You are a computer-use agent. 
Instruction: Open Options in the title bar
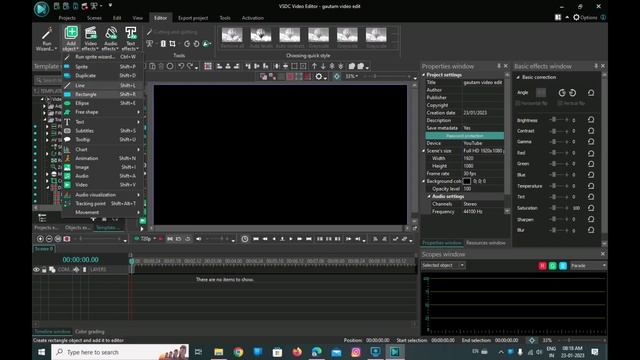click(585, 18)
